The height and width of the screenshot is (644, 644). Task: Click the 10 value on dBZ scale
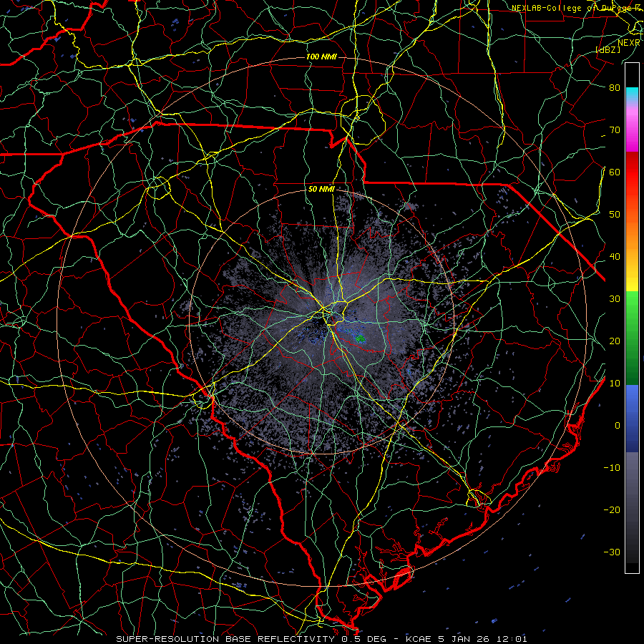click(615, 384)
